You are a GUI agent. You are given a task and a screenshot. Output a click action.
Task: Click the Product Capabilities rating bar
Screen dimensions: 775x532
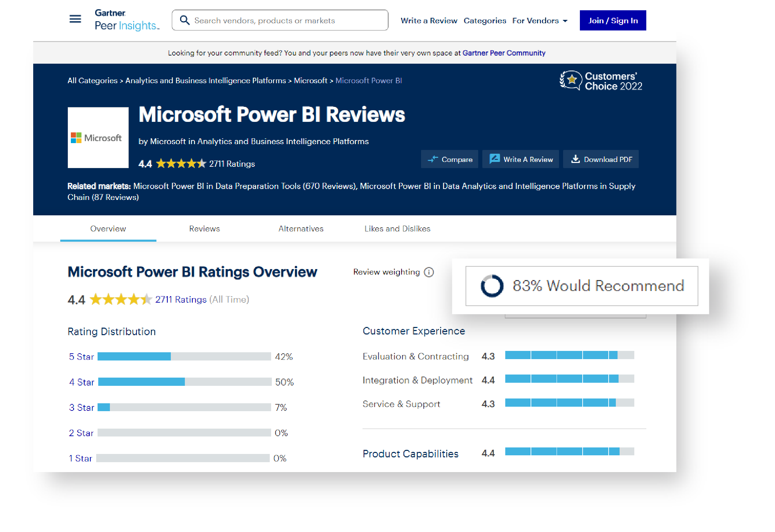click(570, 451)
